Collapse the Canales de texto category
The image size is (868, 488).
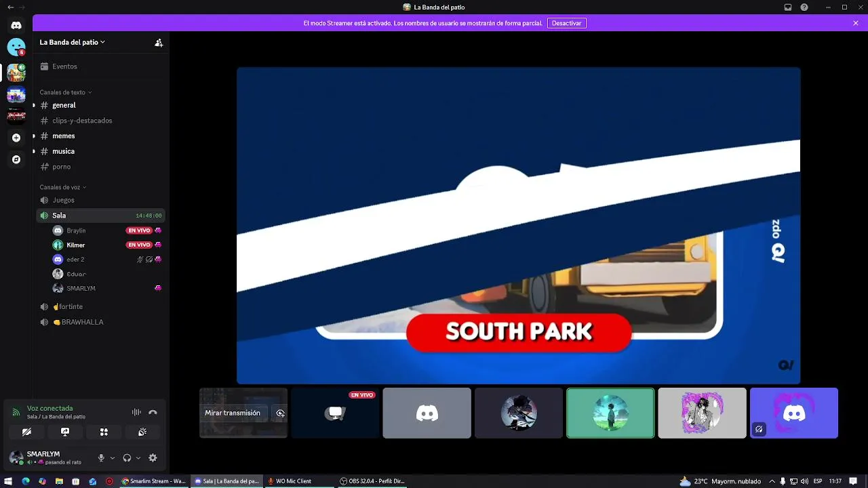coord(65,92)
